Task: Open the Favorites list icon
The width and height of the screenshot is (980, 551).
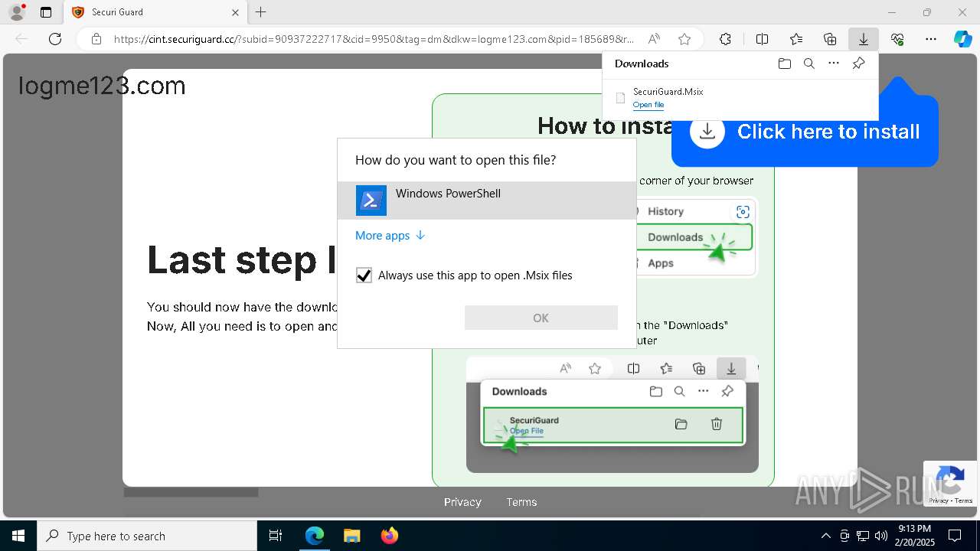Action: [796, 39]
